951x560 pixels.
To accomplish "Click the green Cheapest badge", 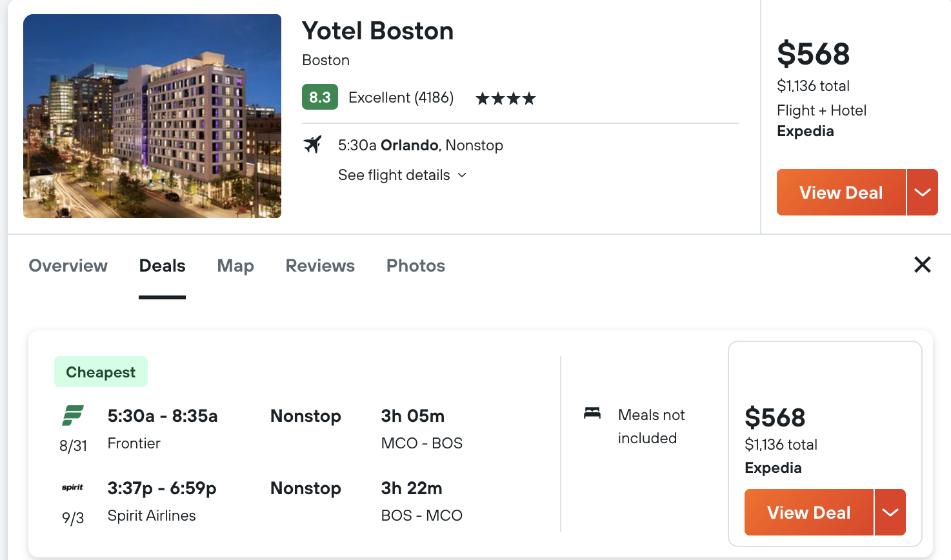I will tap(101, 372).
